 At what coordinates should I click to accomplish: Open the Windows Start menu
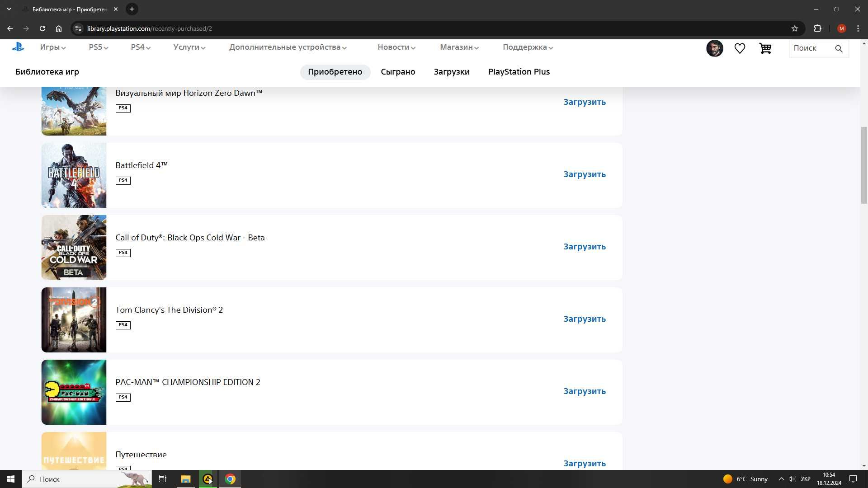pyautogui.click(x=11, y=479)
